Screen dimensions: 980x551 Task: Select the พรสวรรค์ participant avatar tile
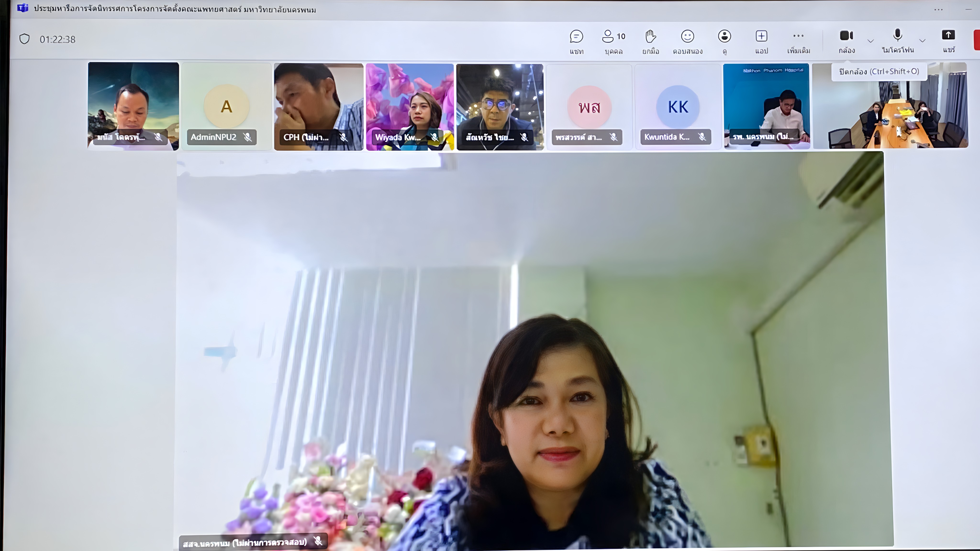pyautogui.click(x=589, y=106)
